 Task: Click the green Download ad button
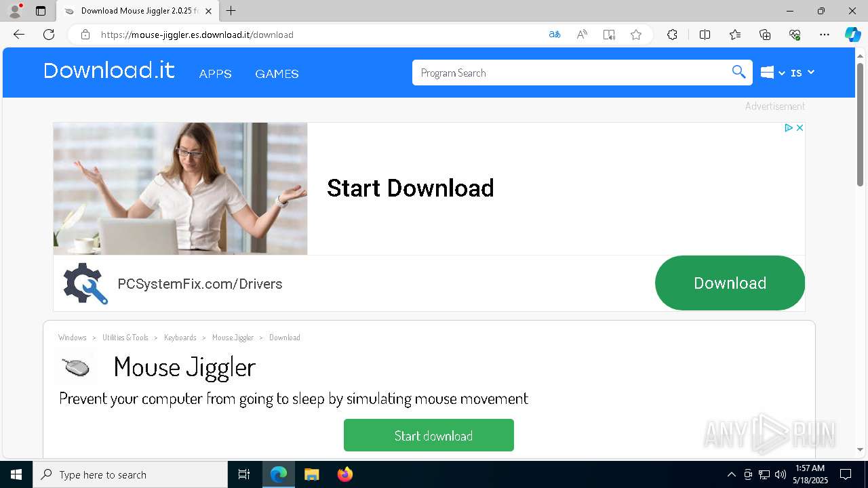point(730,283)
